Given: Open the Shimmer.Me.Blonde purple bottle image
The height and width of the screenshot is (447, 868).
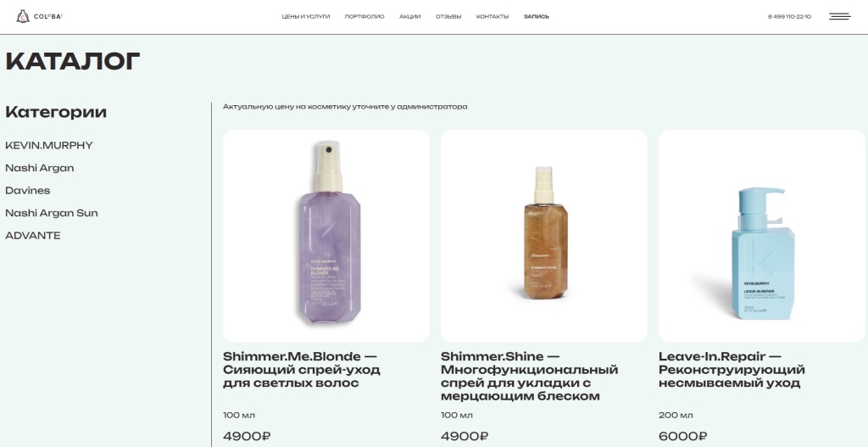Looking at the screenshot, I should click(326, 236).
